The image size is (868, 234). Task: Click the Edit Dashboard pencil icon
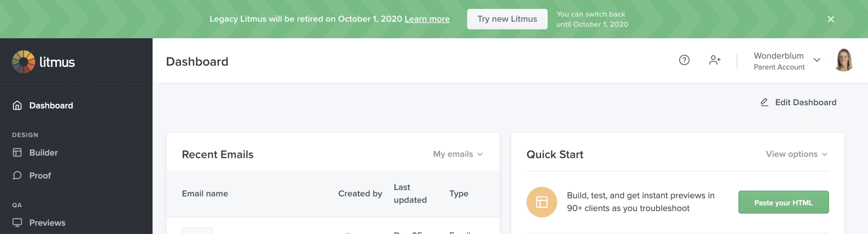pyautogui.click(x=764, y=102)
